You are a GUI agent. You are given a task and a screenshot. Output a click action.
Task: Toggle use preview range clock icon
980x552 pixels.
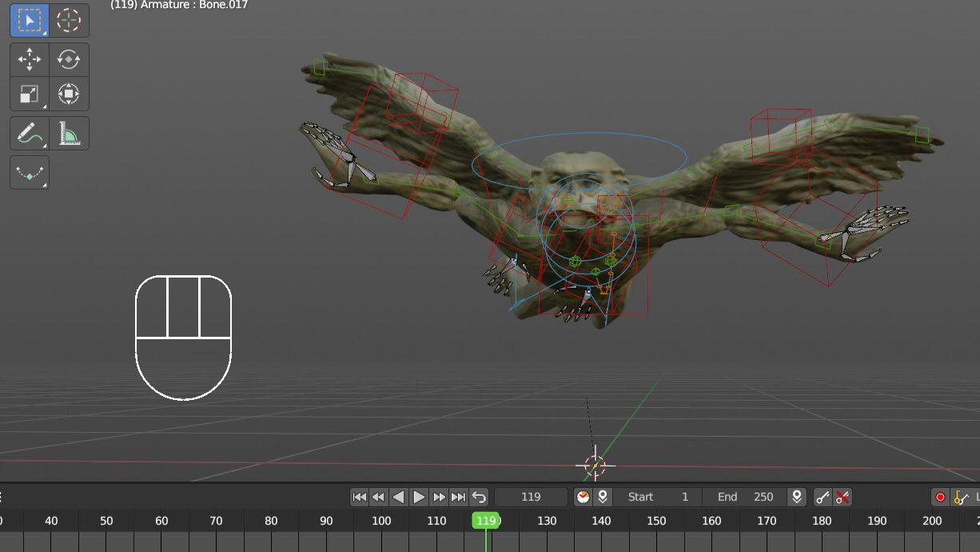point(584,497)
